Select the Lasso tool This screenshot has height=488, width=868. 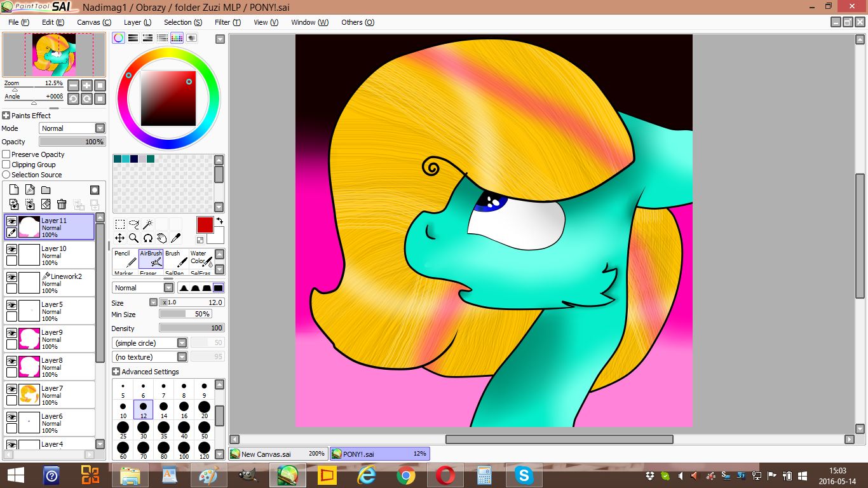click(x=133, y=224)
